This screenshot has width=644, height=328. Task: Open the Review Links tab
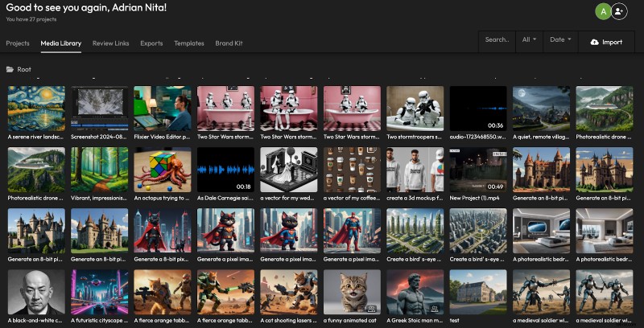[110, 43]
